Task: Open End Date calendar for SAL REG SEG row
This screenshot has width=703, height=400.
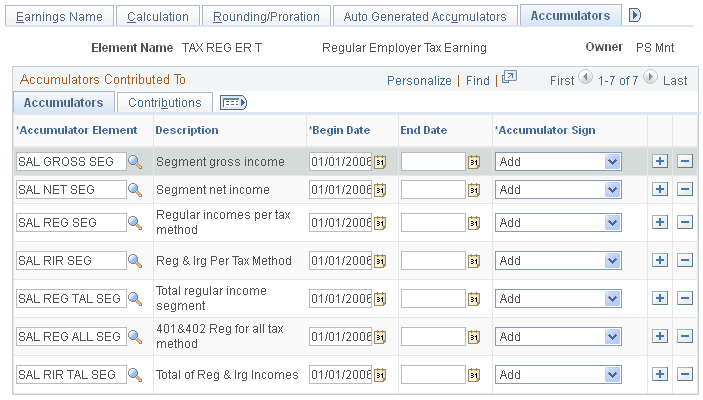Action: pos(474,223)
